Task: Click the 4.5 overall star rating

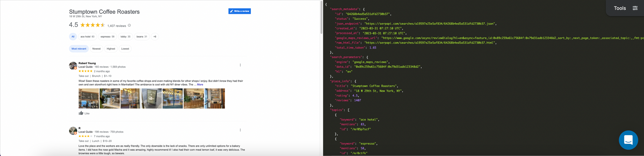Action: pos(93,25)
